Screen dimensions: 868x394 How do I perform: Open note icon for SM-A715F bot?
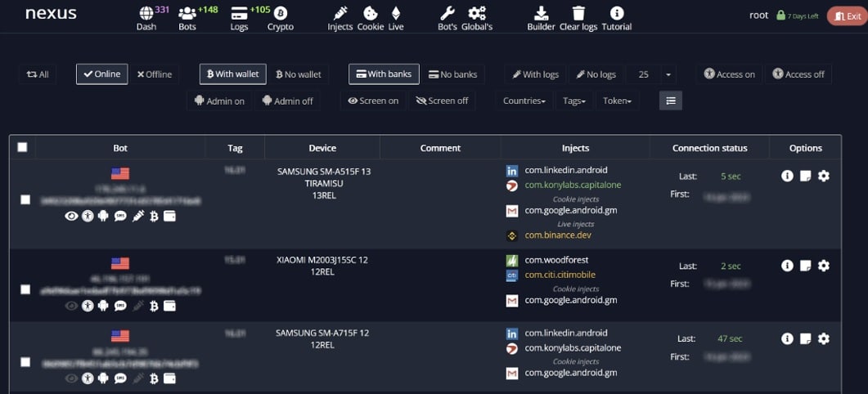click(806, 338)
